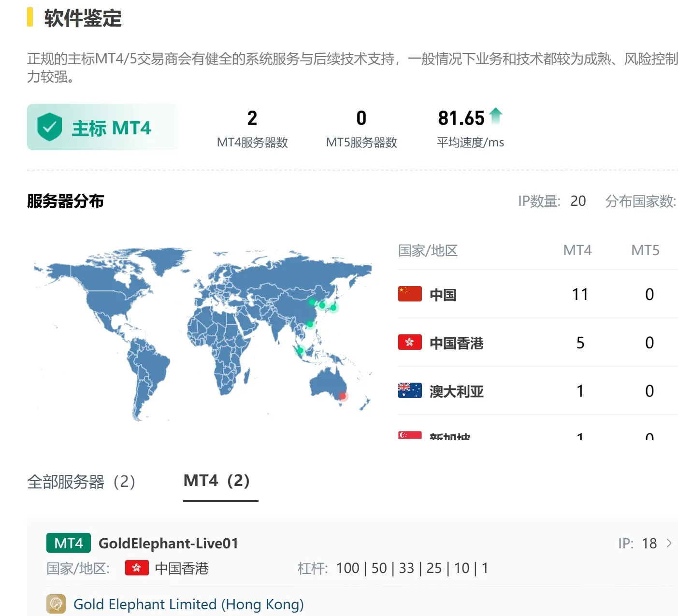678x616 pixels.
Task: Click the 澳大利亚 row label
Action: pos(456,391)
